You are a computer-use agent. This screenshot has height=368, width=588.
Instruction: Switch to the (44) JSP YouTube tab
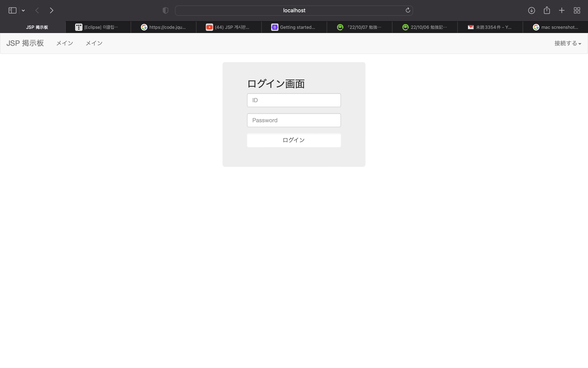click(x=229, y=27)
